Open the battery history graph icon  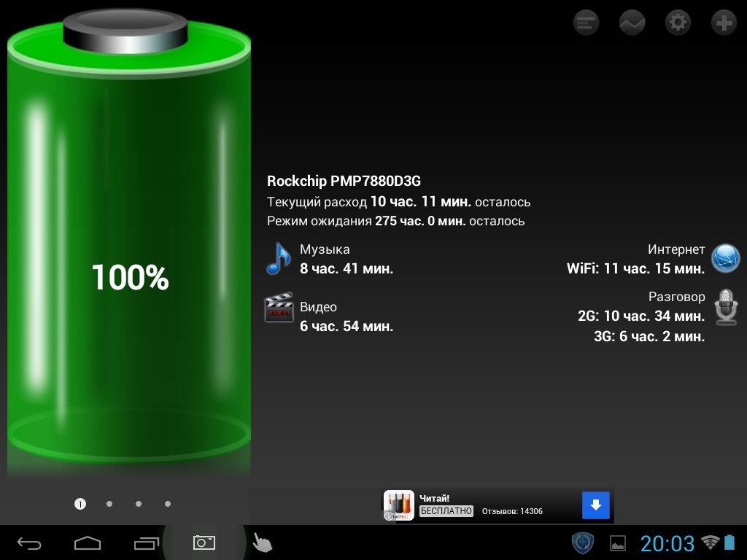pos(632,23)
